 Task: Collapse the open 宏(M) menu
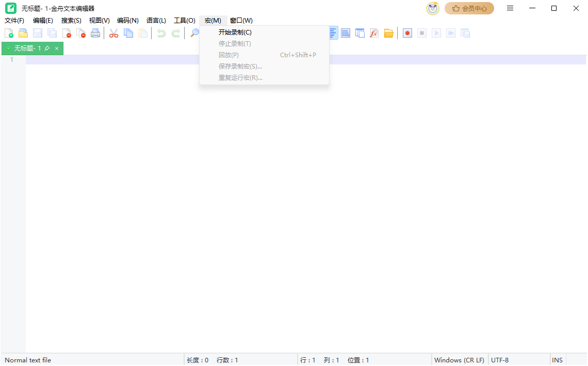tap(213, 21)
